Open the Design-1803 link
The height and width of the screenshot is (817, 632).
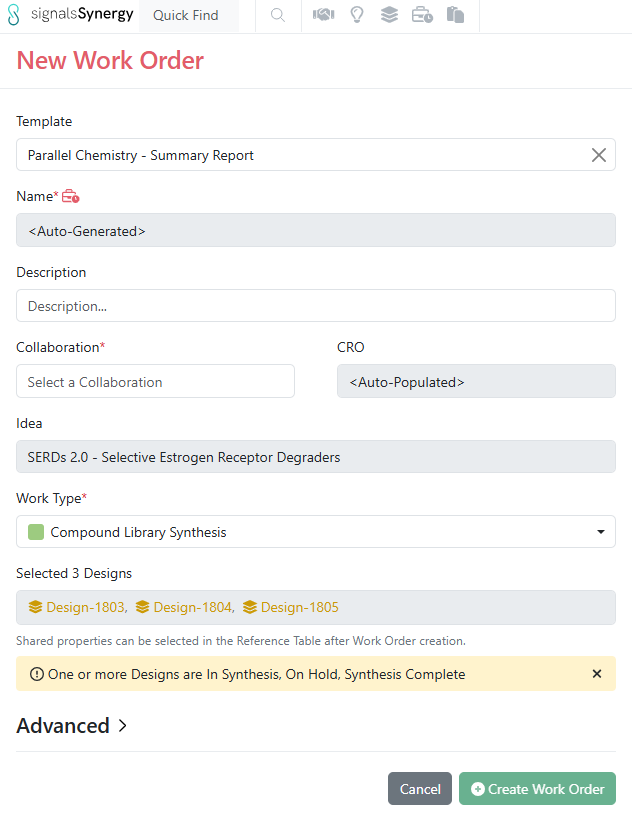coord(78,607)
